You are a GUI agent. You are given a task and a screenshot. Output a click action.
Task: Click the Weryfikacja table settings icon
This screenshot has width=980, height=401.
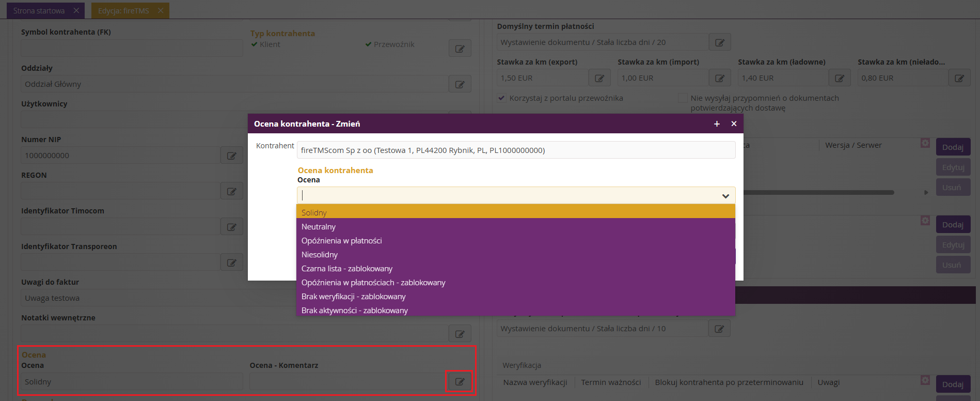point(925,380)
